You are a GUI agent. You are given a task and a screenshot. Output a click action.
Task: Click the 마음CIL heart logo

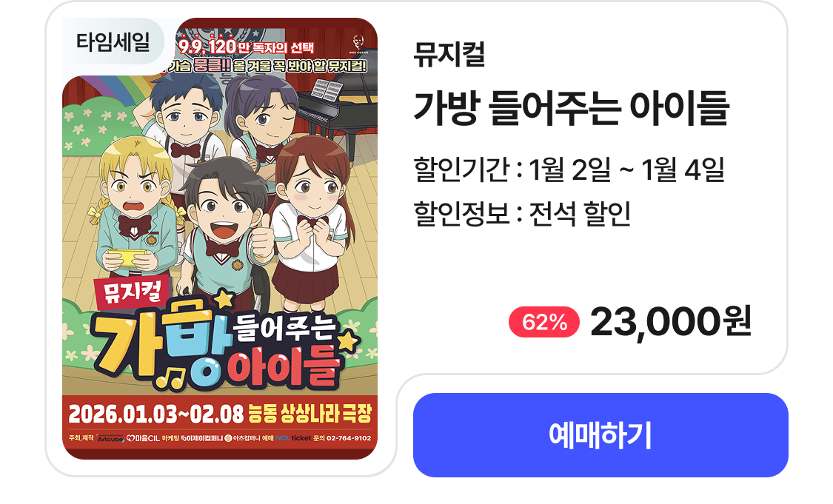143,438
